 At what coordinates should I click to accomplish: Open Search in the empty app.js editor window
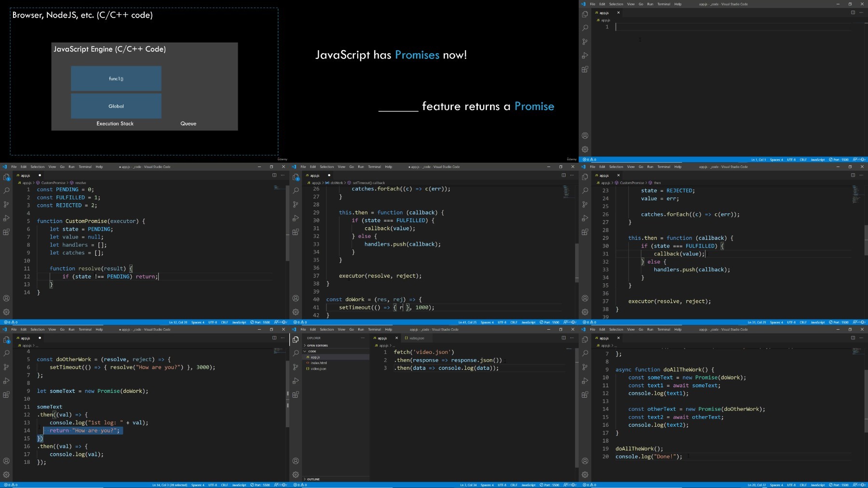[585, 28]
